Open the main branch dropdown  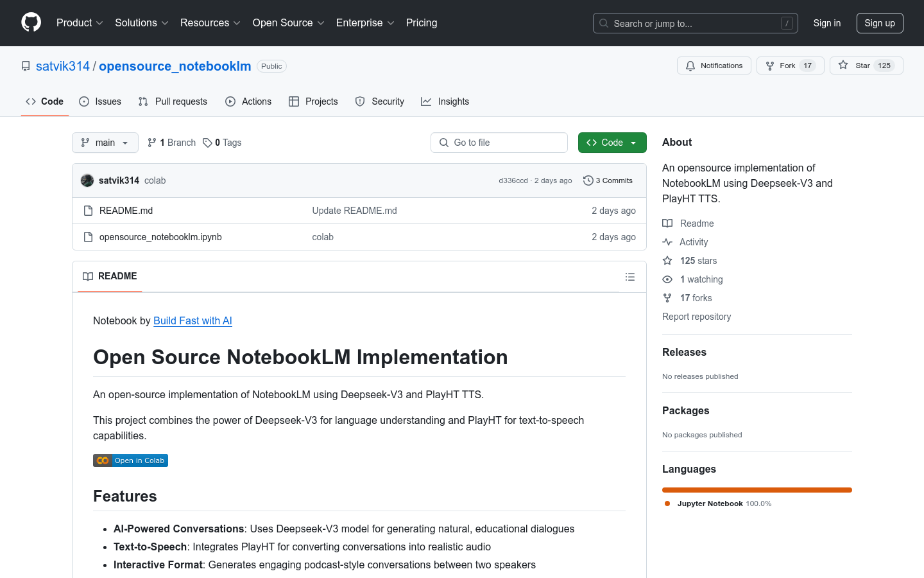[x=105, y=142]
